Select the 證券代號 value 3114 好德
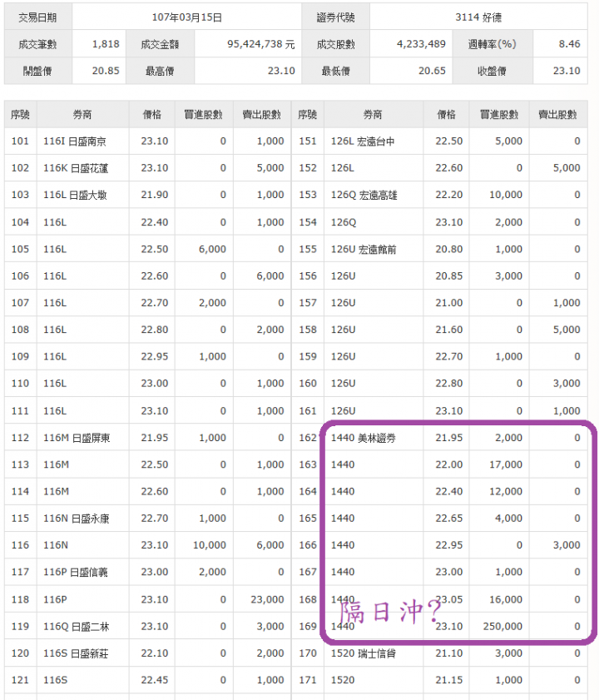The height and width of the screenshot is (700, 599). (x=478, y=17)
